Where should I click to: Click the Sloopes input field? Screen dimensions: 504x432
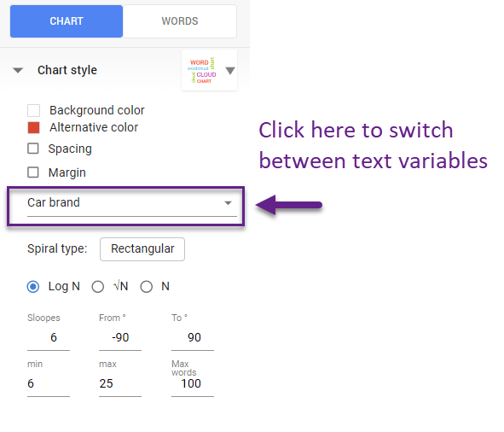tap(49, 338)
